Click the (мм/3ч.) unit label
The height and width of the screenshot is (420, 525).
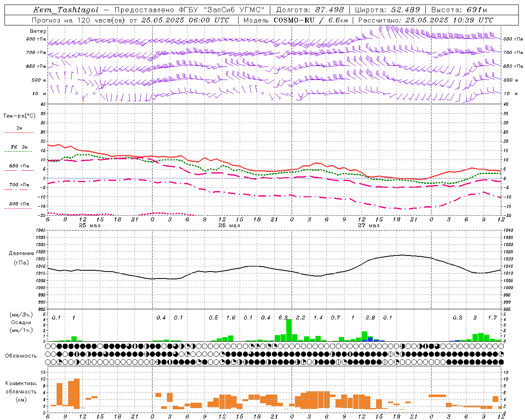pyautogui.click(x=21, y=315)
